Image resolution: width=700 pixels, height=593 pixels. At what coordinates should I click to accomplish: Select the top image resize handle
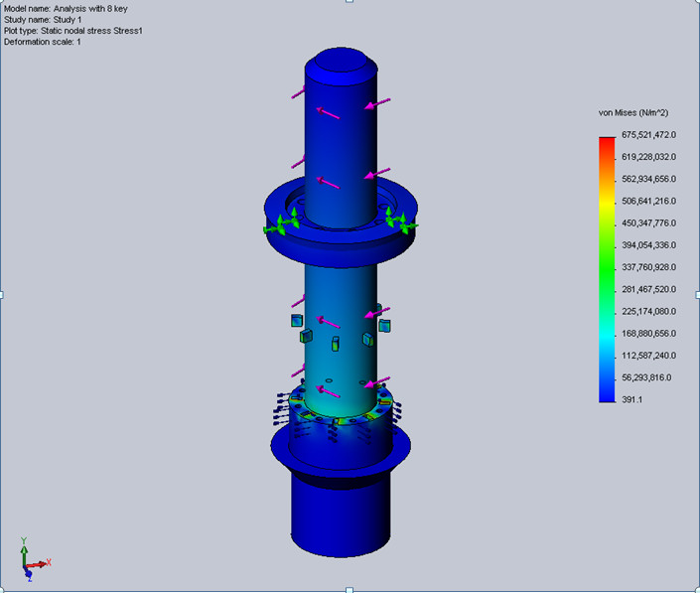coord(350,1)
